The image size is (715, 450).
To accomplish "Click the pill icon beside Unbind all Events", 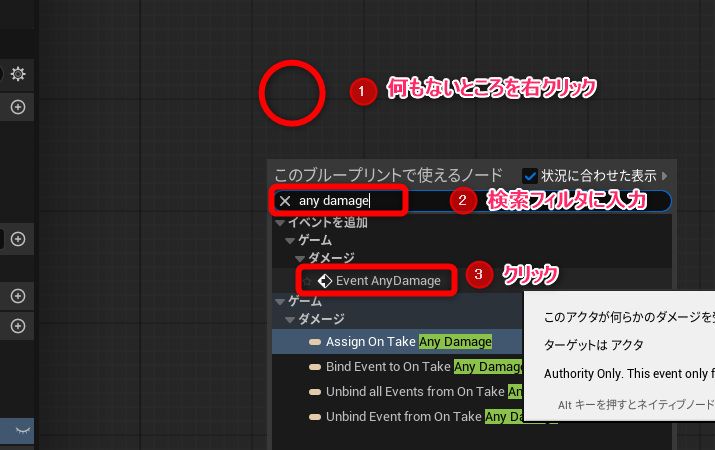I will click(x=317, y=391).
